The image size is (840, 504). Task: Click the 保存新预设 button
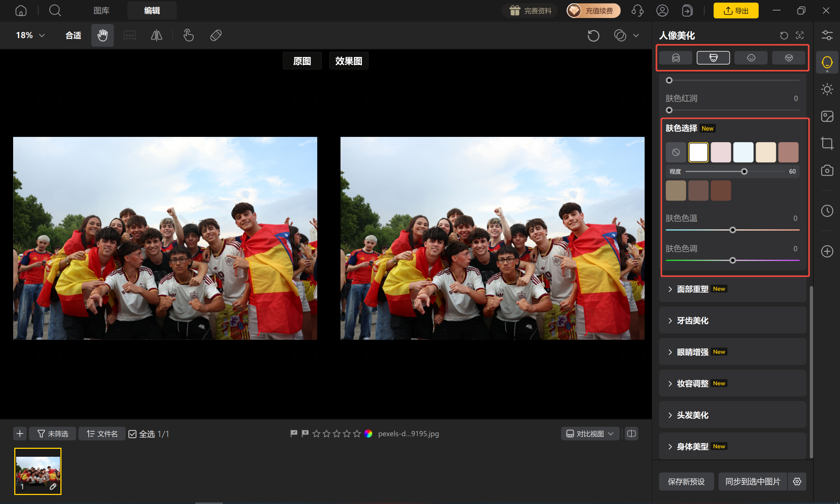[686, 481]
